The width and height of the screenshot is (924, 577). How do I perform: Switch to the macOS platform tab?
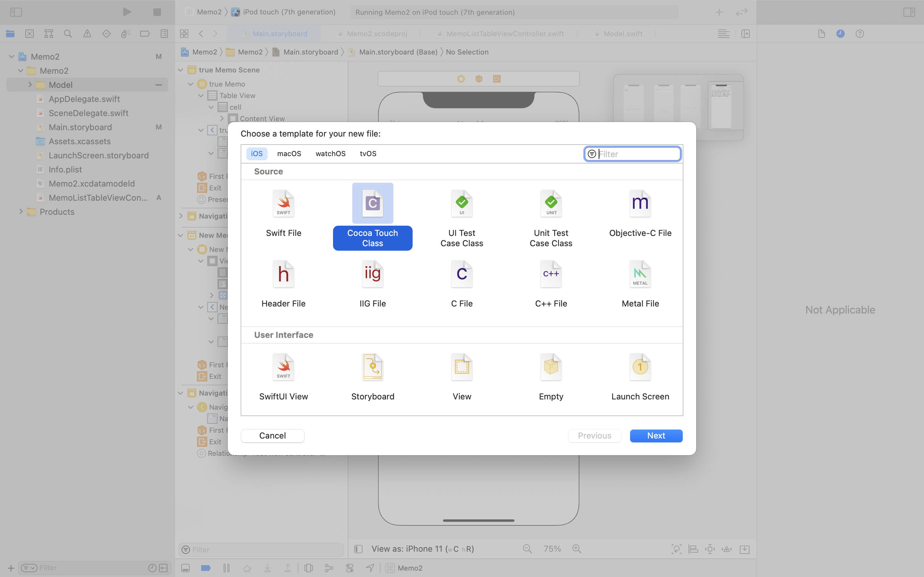click(289, 154)
